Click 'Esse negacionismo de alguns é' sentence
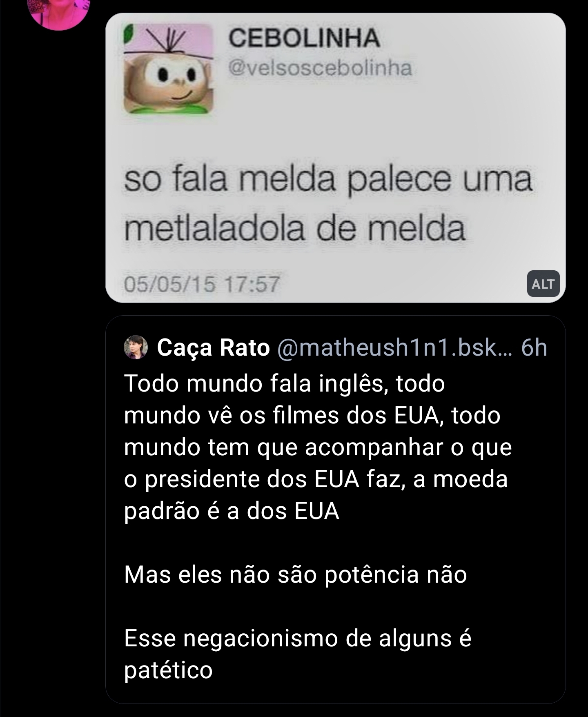The height and width of the screenshot is (717, 588). coord(298,639)
